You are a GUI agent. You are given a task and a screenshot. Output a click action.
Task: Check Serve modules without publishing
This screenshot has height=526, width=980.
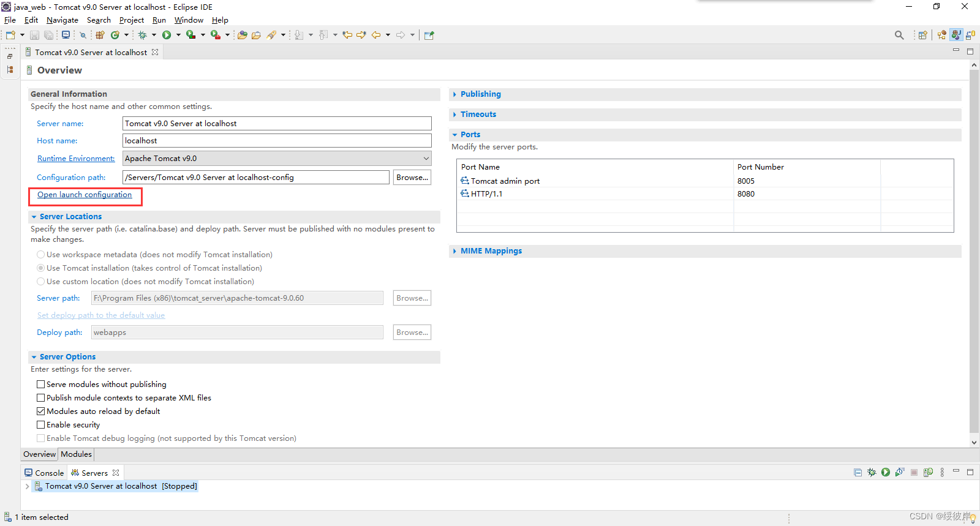click(x=41, y=384)
